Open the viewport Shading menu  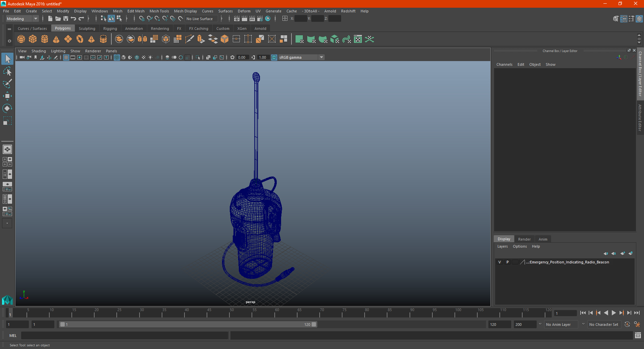click(x=39, y=51)
